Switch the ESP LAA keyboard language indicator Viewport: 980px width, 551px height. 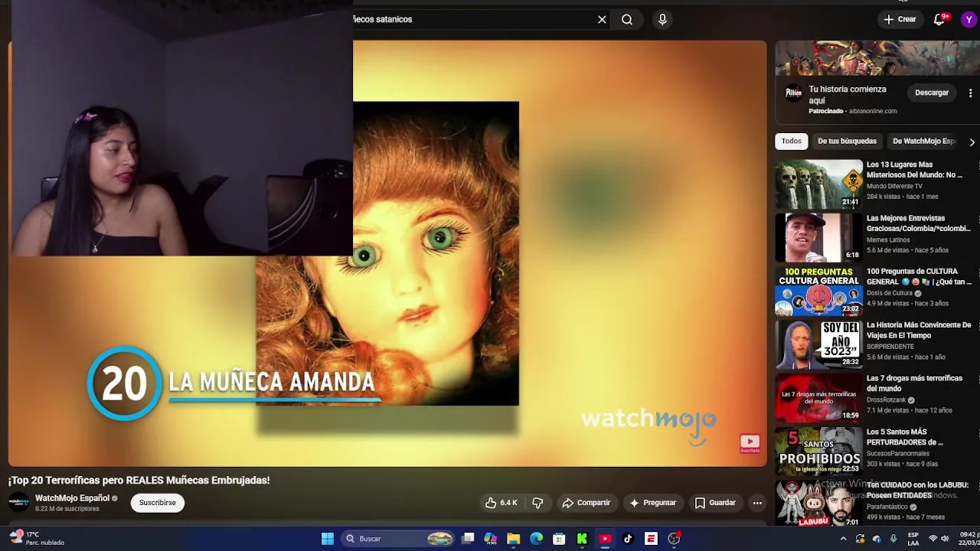coord(913,539)
